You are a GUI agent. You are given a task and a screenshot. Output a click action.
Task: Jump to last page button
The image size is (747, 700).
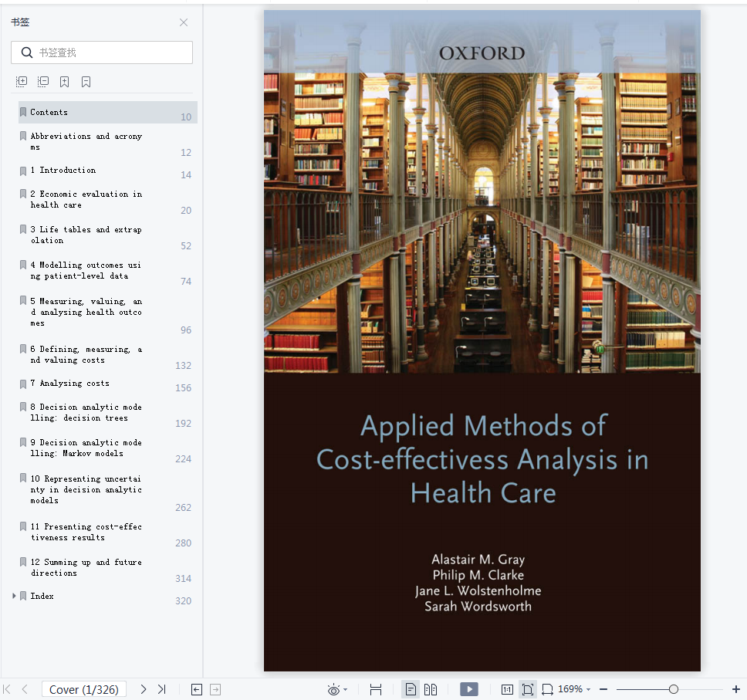(162, 689)
